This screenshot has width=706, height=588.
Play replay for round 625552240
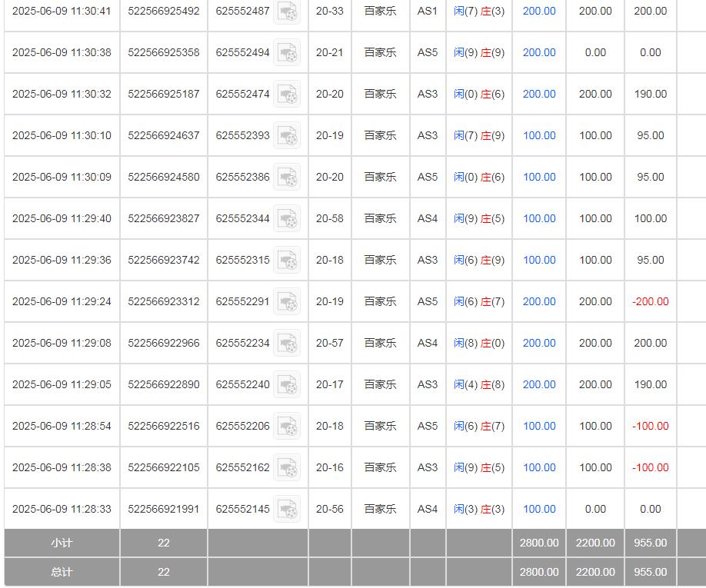(x=288, y=385)
